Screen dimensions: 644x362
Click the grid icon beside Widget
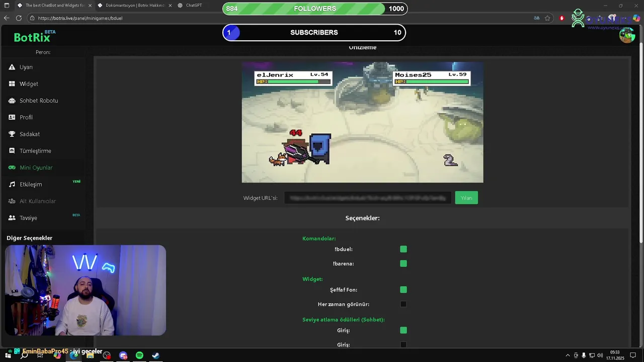(12, 84)
